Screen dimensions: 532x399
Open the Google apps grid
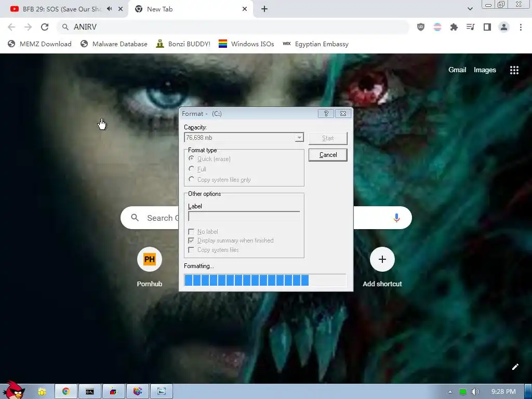pyautogui.click(x=514, y=70)
